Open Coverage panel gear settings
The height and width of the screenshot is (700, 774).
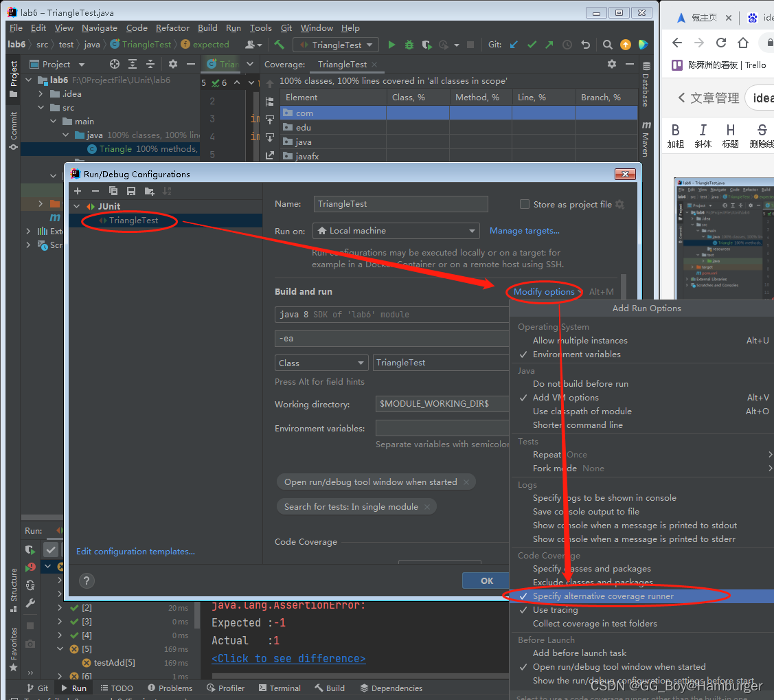pos(612,64)
